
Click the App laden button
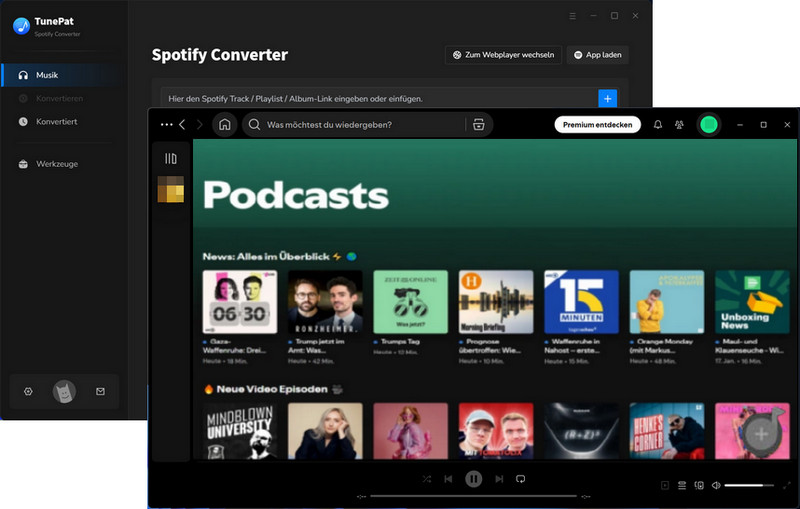597,55
